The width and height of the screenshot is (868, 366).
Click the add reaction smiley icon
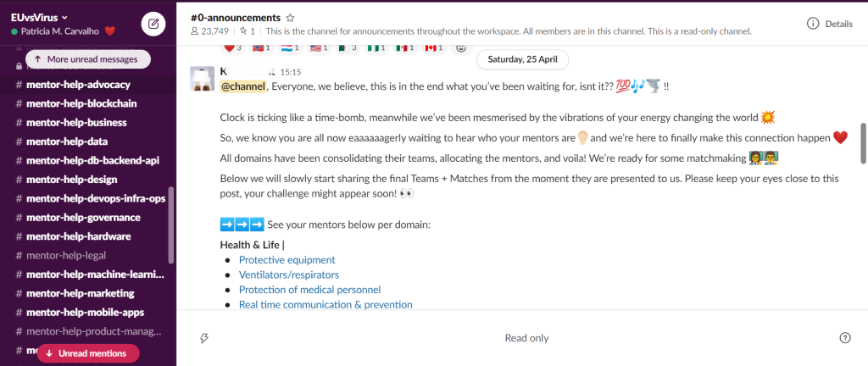[x=460, y=47]
